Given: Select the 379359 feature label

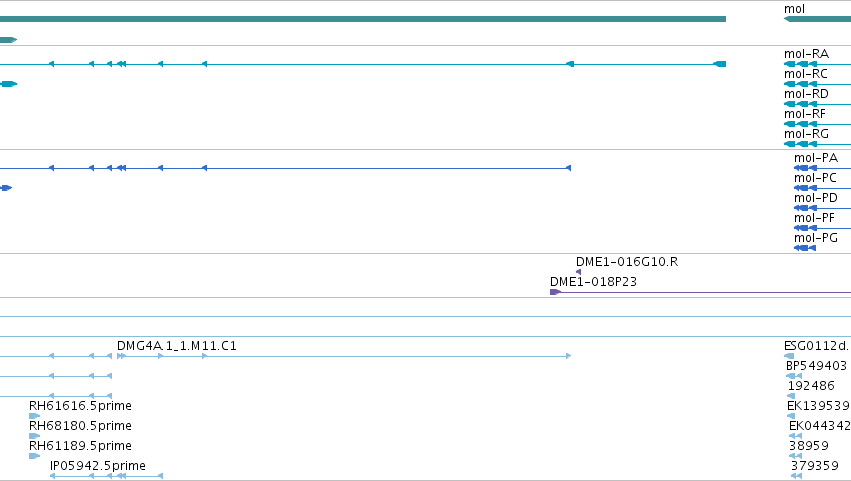Looking at the screenshot, I should (814, 466).
